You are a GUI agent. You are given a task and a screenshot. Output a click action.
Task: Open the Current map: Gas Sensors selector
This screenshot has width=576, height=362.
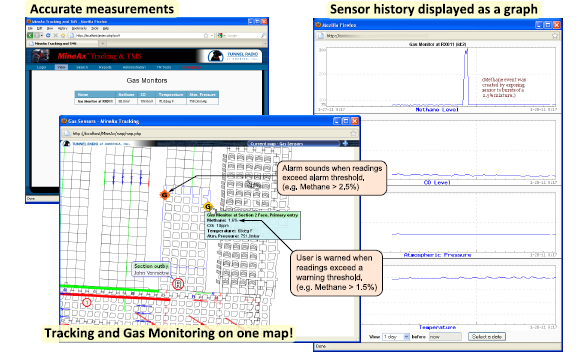pyautogui.click(x=294, y=144)
